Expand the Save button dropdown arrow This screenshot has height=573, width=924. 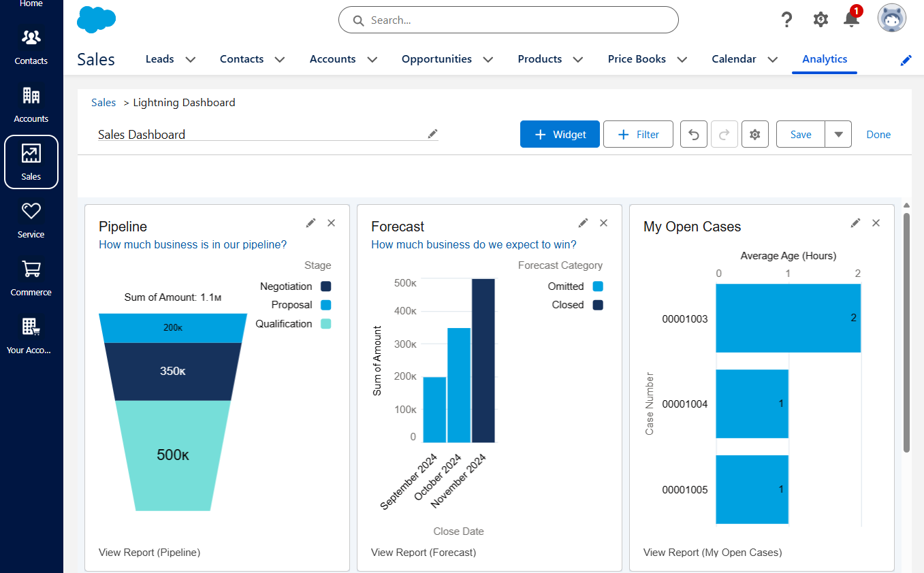(838, 134)
